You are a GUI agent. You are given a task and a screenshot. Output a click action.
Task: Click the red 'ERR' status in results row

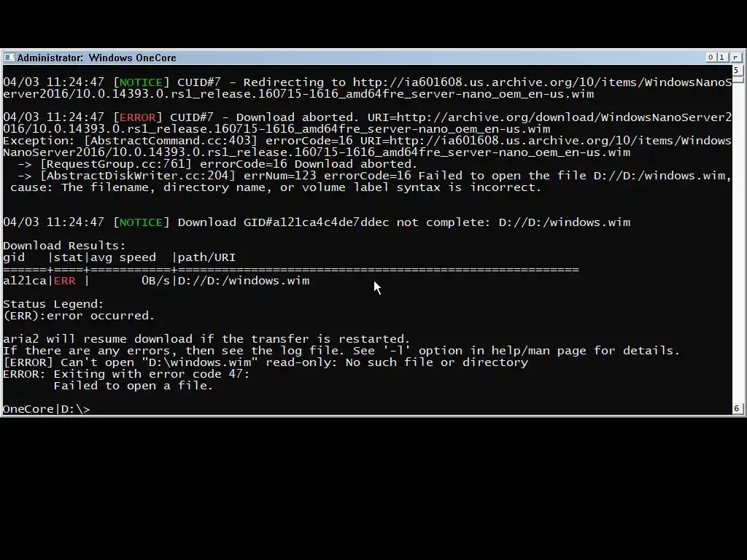(x=65, y=281)
